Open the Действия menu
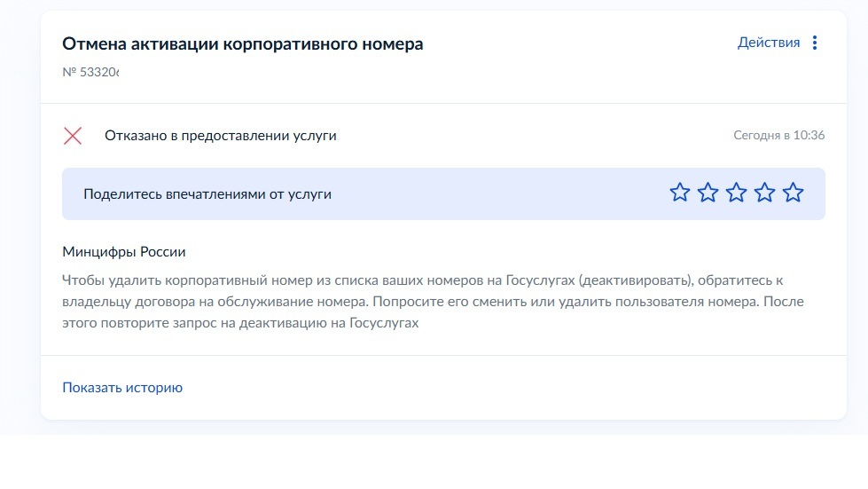Screen dimensions: 868x489 click(x=768, y=43)
